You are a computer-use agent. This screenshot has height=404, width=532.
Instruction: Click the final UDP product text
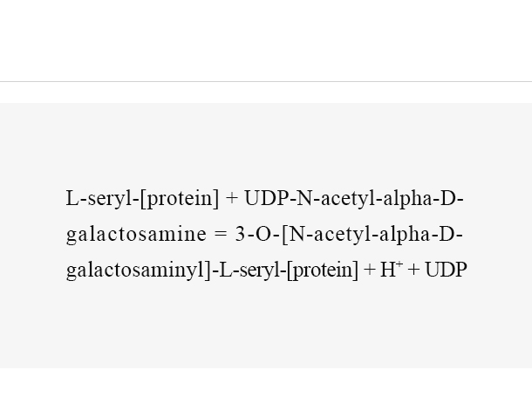click(x=446, y=270)
